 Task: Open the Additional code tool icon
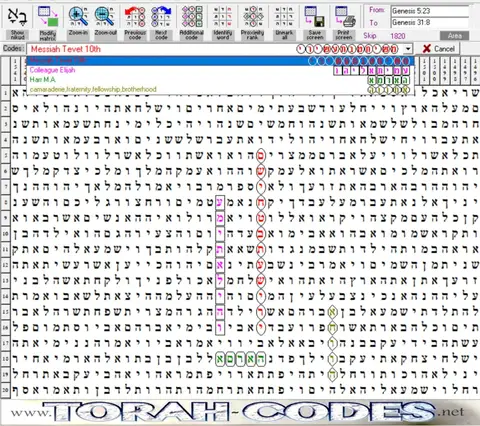(x=191, y=17)
